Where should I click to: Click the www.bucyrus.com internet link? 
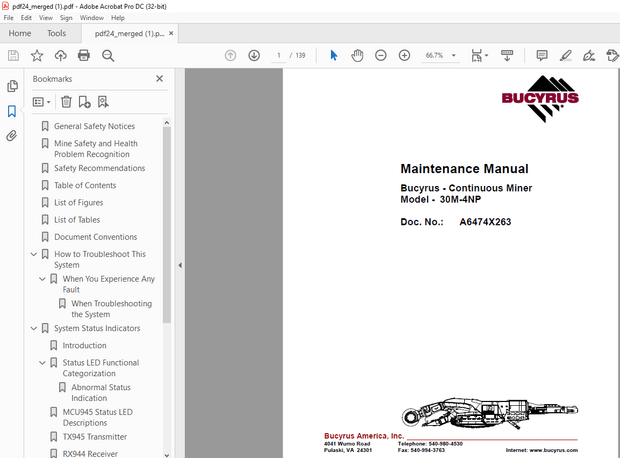pyautogui.click(x=553, y=450)
